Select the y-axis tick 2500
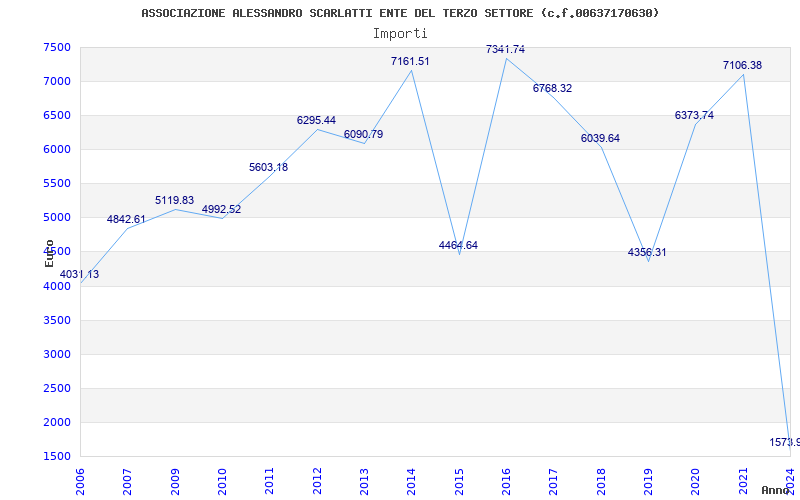800x500 pixels. 57,389
